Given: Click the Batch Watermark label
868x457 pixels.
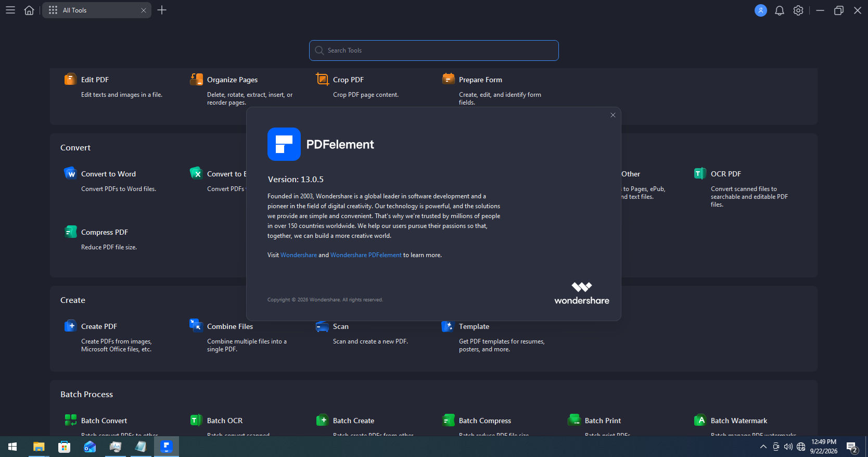Looking at the screenshot, I should (x=739, y=421).
